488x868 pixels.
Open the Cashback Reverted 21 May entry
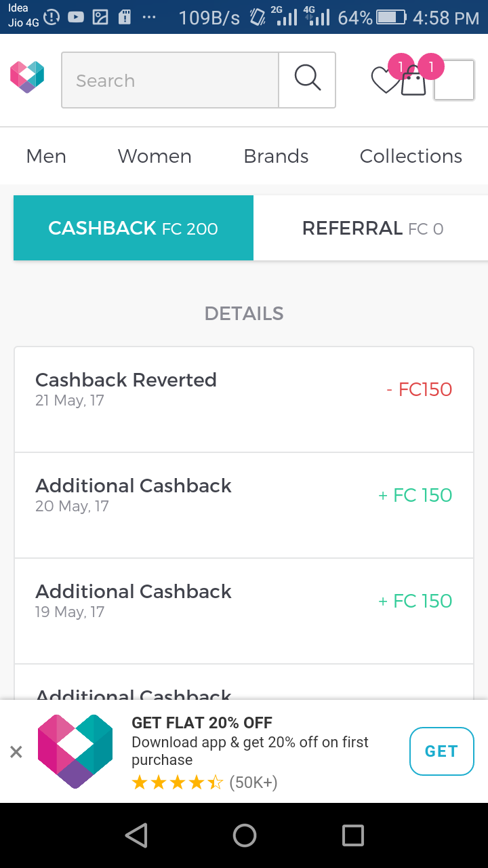[244, 399]
